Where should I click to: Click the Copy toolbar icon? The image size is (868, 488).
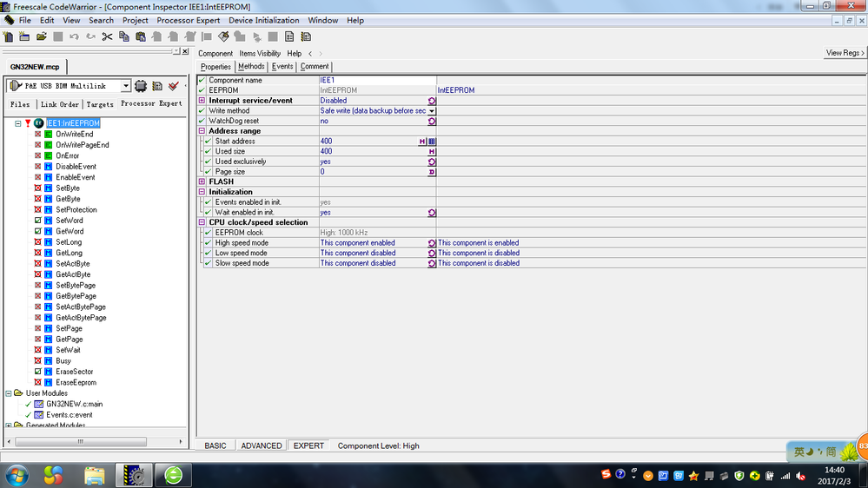[x=124, y=37]
